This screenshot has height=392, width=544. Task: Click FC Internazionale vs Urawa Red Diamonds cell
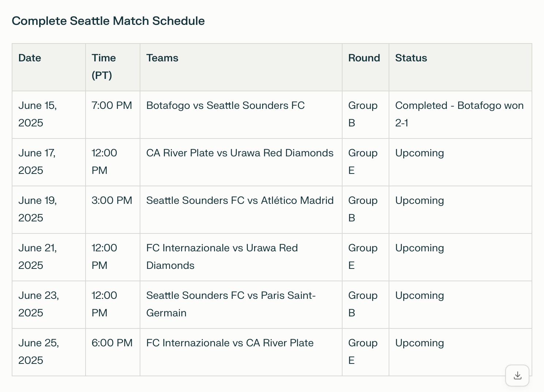click(222, 256)
